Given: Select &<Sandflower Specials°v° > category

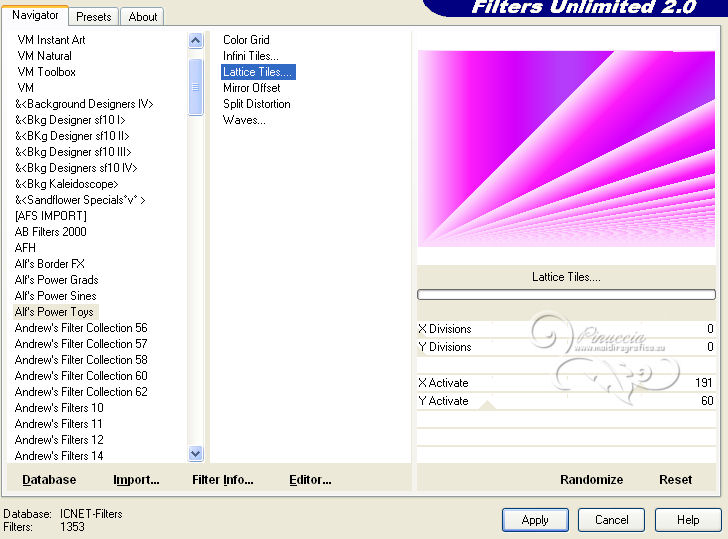Looking at the screenshot, I should (80, 200).
